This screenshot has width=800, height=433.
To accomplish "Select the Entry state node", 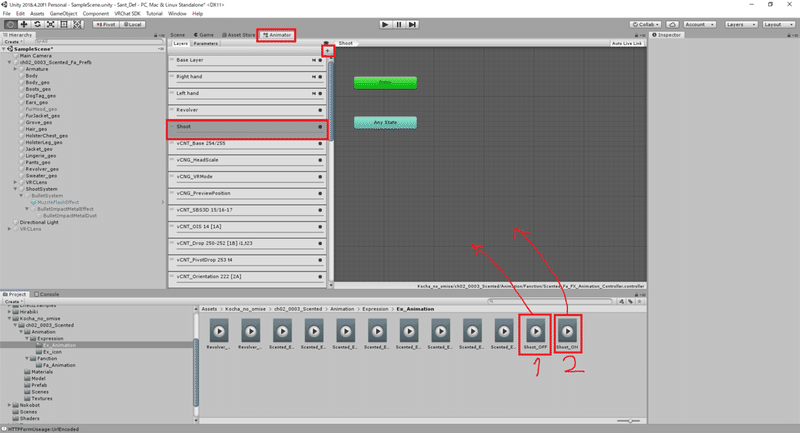I will (x=385, y=83).
